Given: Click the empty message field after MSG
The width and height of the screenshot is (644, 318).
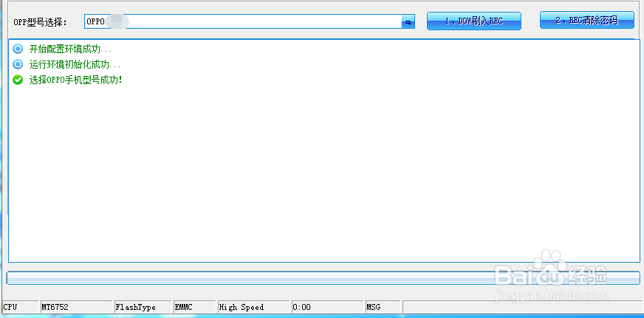Looking at the screenshot, I should point(521,307).
